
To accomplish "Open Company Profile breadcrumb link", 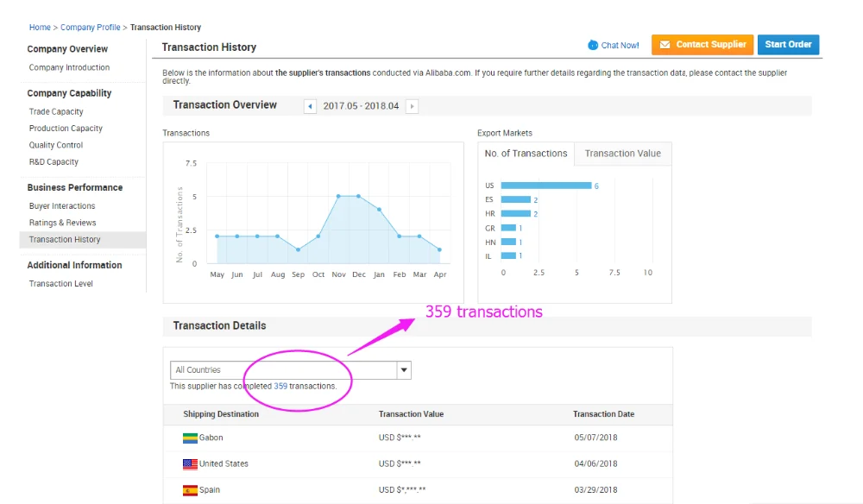I will click(x=90, y=28).
